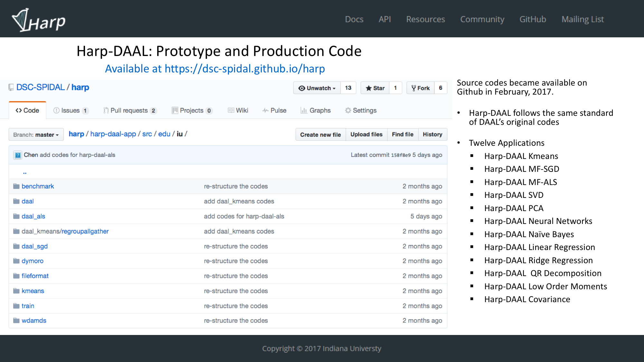Open the dsc-spidal.github.io/harp link

click(244, 69)
